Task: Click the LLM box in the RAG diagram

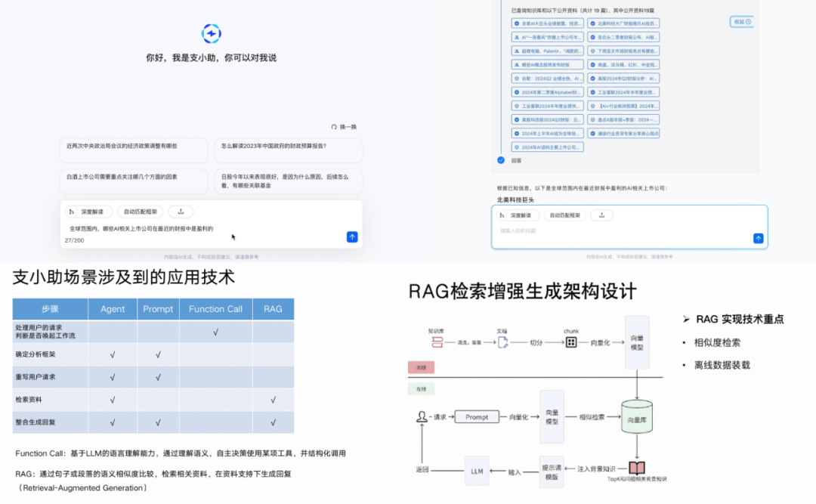Action: (x=477, y=472)
